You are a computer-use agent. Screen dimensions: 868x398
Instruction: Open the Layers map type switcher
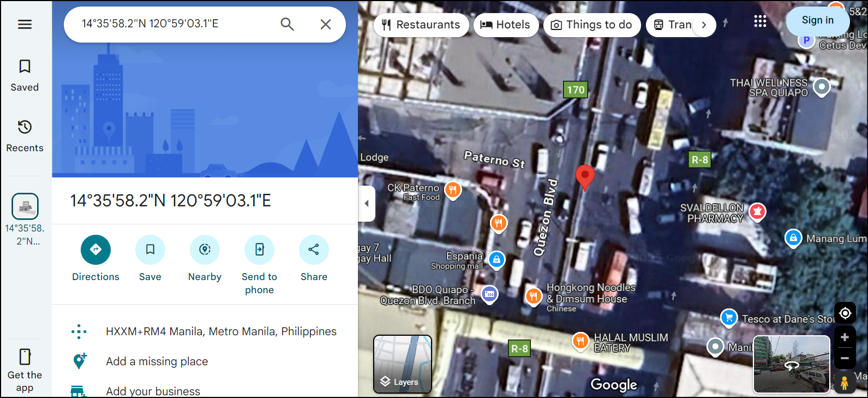pyautogui.click(x=403, y=364)
